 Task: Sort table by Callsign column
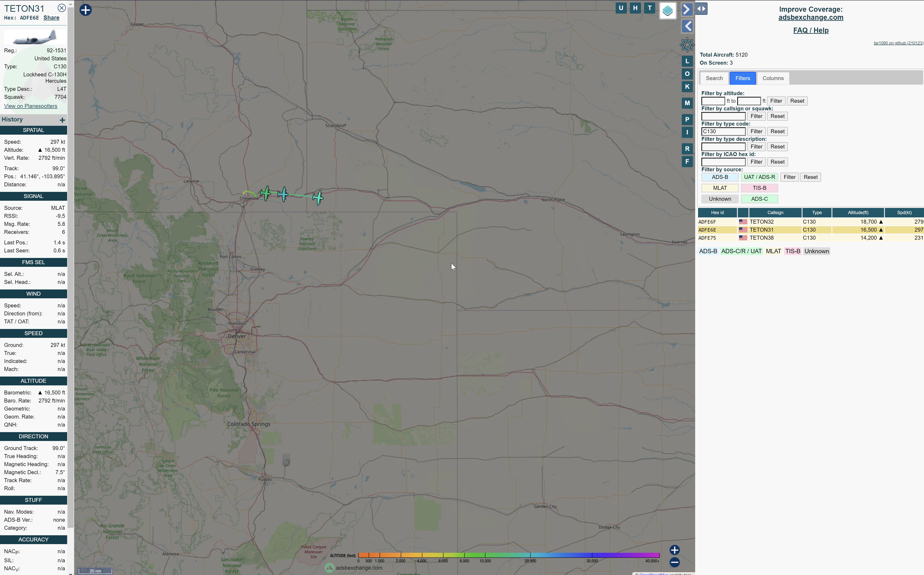coord(775,213)
